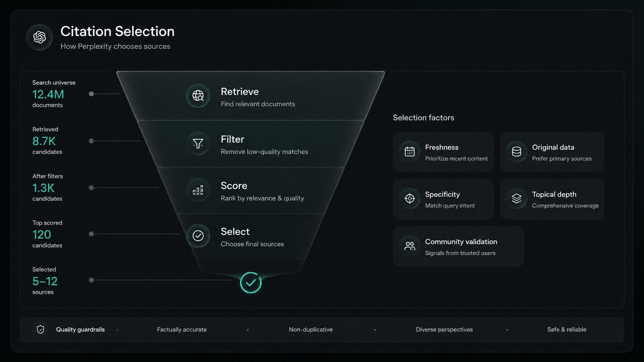Click Rank by relevance & quality description
644x362 pixels.
tap(262, 198)
